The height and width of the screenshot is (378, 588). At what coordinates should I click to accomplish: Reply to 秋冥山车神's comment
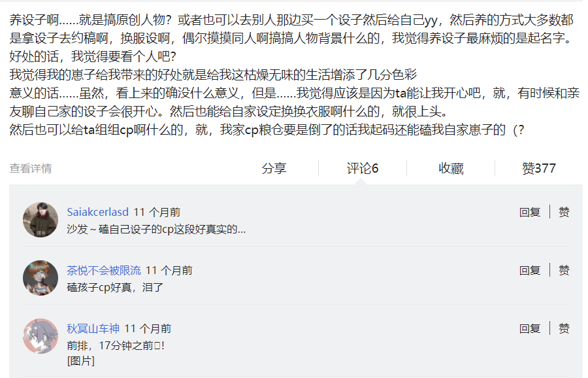(x=529, y=328)
